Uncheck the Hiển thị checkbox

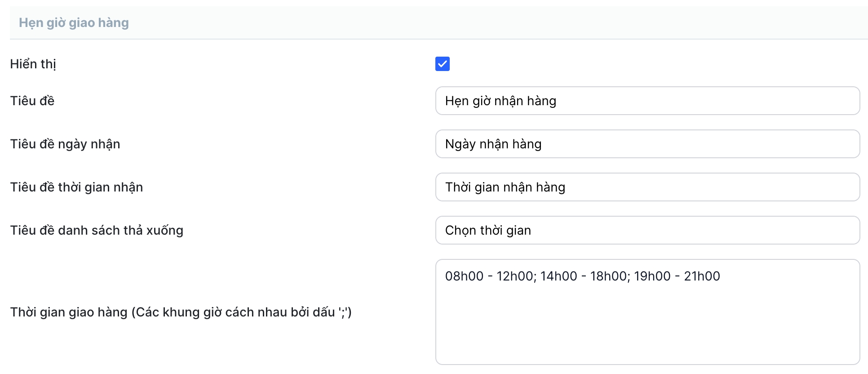(442, 64)
